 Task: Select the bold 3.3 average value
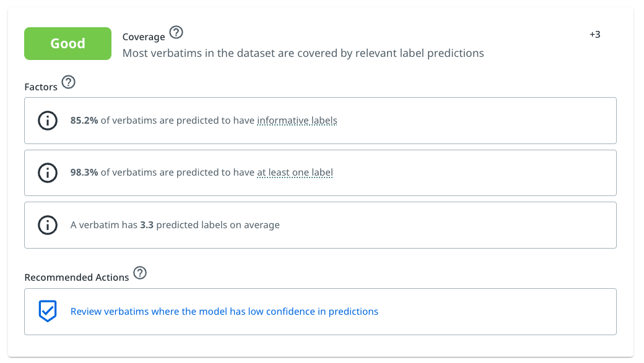click(147, 225)
